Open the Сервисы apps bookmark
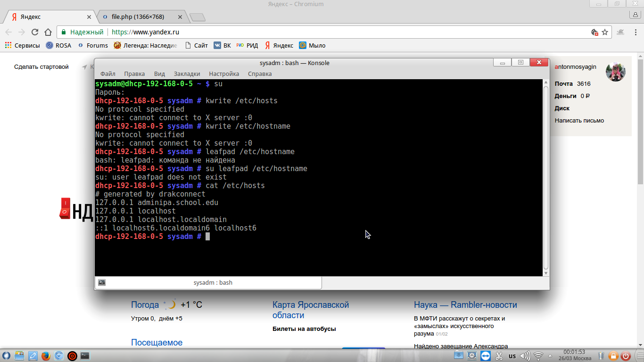Viewport: 644px width, 362px height. coord(22,46)
